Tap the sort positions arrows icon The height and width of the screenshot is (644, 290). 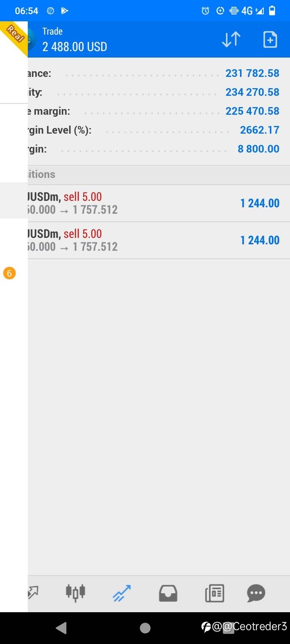pyautogui.click(x=231, y=39)
